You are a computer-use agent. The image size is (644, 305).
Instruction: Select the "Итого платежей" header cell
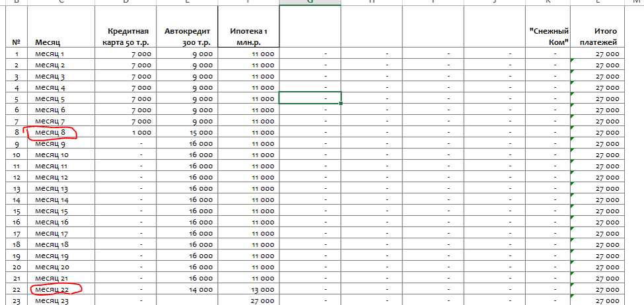click(596, 27)
